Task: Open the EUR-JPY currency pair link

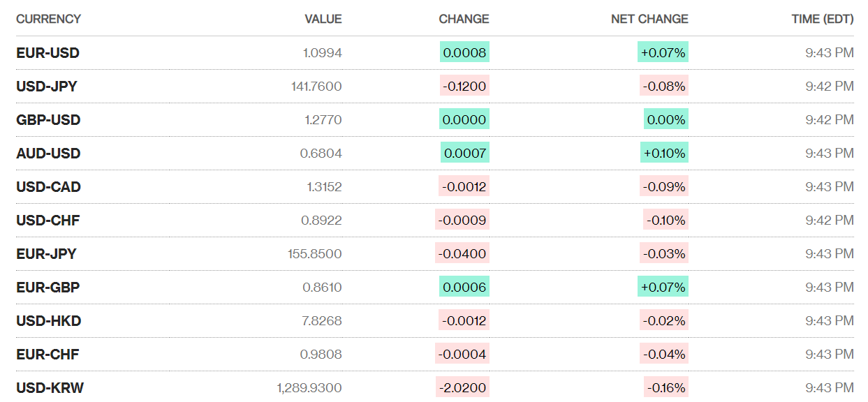Action: coord(46,254)
